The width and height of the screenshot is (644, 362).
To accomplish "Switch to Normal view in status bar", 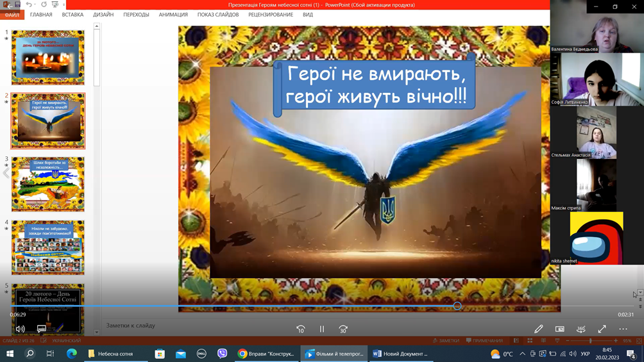I will click(516, 341).
